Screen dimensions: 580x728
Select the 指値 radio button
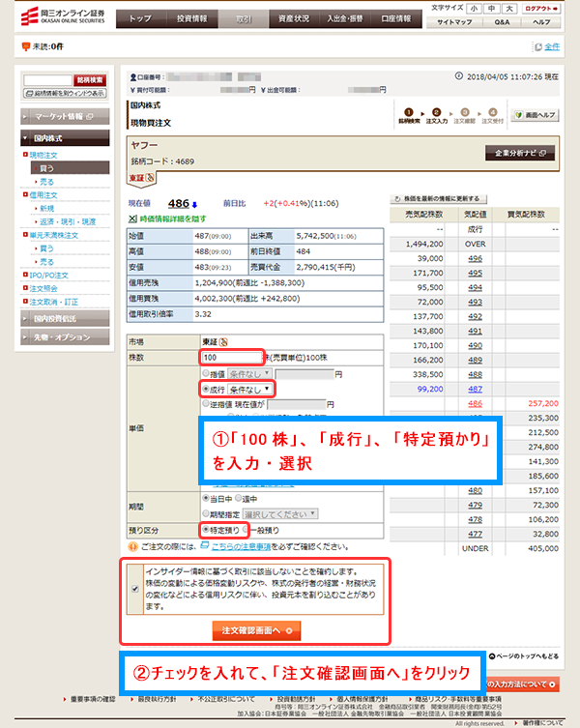pyautogui.click(x=206, y=373)
